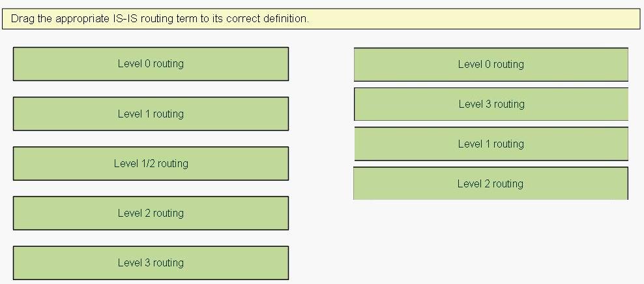Screen dimensions: 644x284
Task: Select the Level 3 routing answer below answer Level 0
Action: [491, 104]
